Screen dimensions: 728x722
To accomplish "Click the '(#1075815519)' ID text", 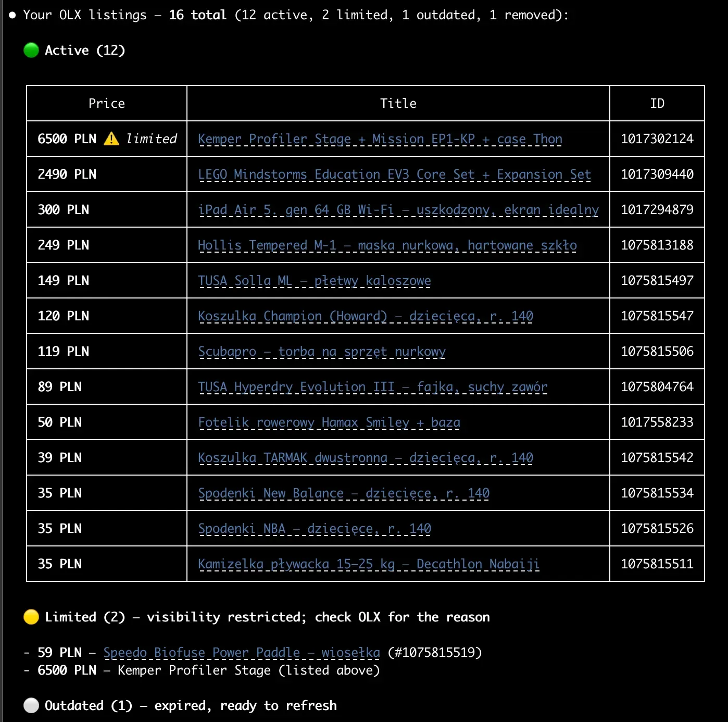I will click(435, 653).
